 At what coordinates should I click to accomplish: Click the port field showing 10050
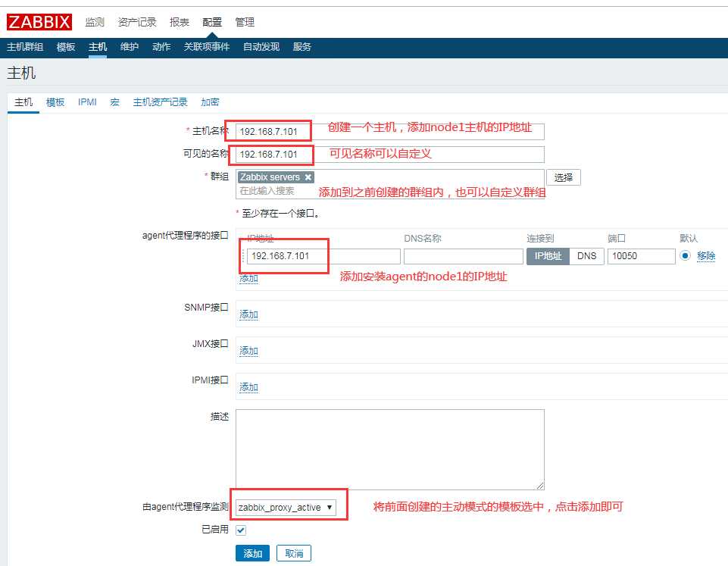click(x=641, y=256)
